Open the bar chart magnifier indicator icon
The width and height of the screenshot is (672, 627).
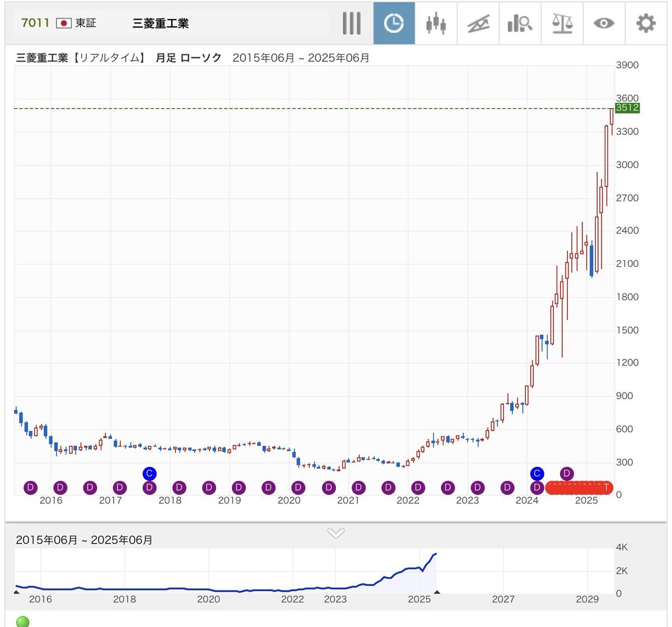(x=520, y=24)
